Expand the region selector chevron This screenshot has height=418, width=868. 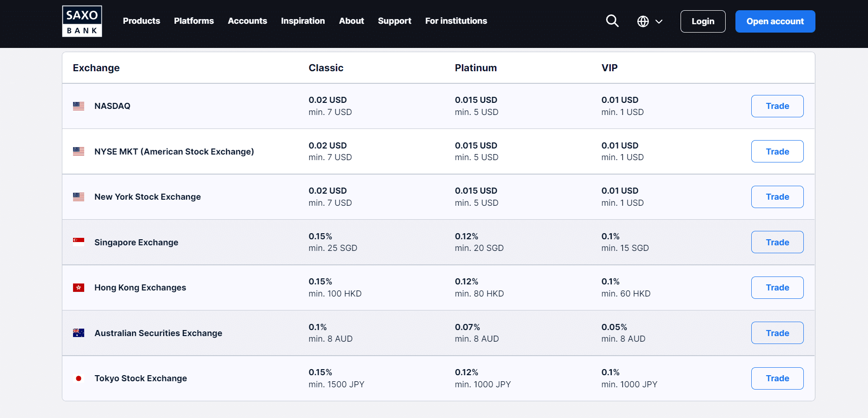659,21
